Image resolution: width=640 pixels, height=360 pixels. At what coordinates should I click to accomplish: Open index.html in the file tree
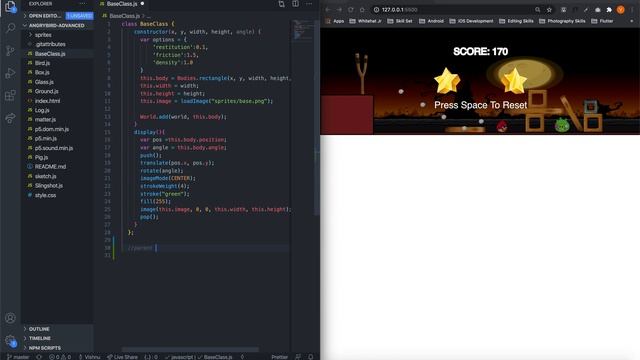point(47,101)
